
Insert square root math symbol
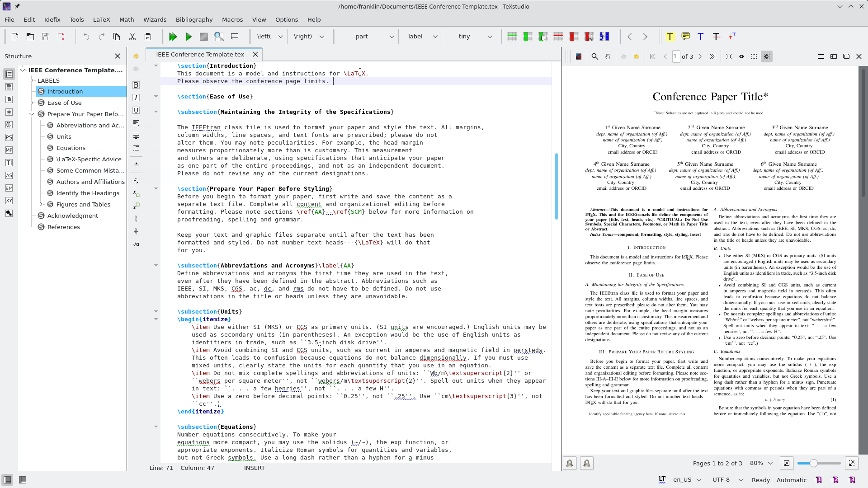[136, 244]
